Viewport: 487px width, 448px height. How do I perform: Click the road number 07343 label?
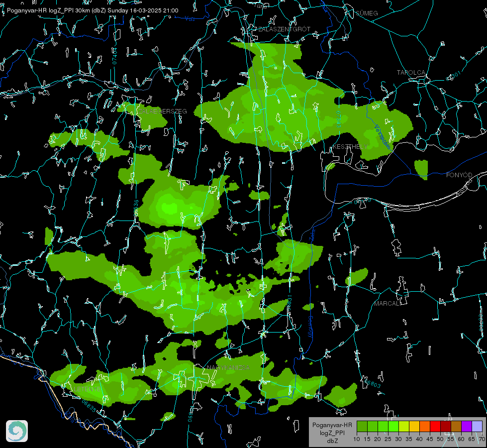339,119
